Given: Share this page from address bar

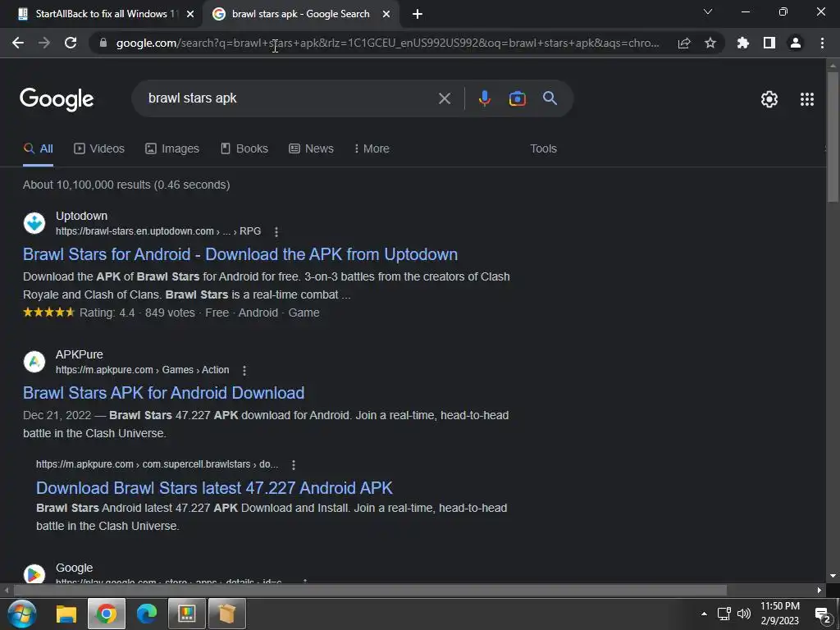Looking at the screenshot, I should click(684, 43).
